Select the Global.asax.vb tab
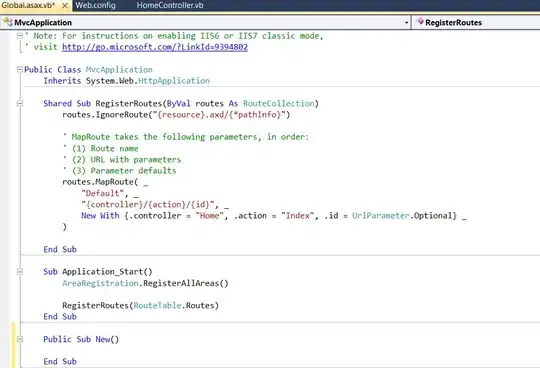Viewport: 540px width, 368px height. click(28, 6)
